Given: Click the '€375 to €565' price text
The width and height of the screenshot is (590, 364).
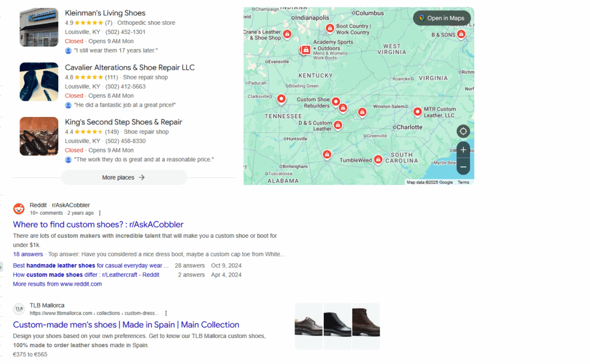Looking at the screenshot, I should pos(30,355).
